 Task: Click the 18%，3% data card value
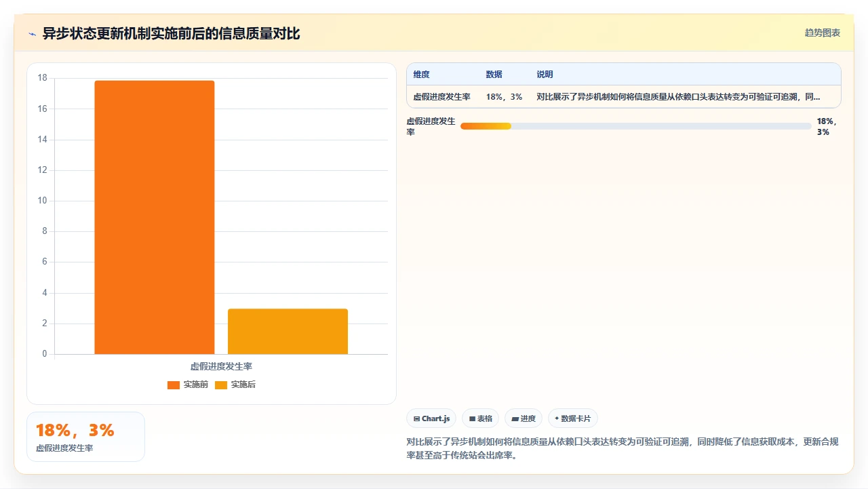[75, 430]
